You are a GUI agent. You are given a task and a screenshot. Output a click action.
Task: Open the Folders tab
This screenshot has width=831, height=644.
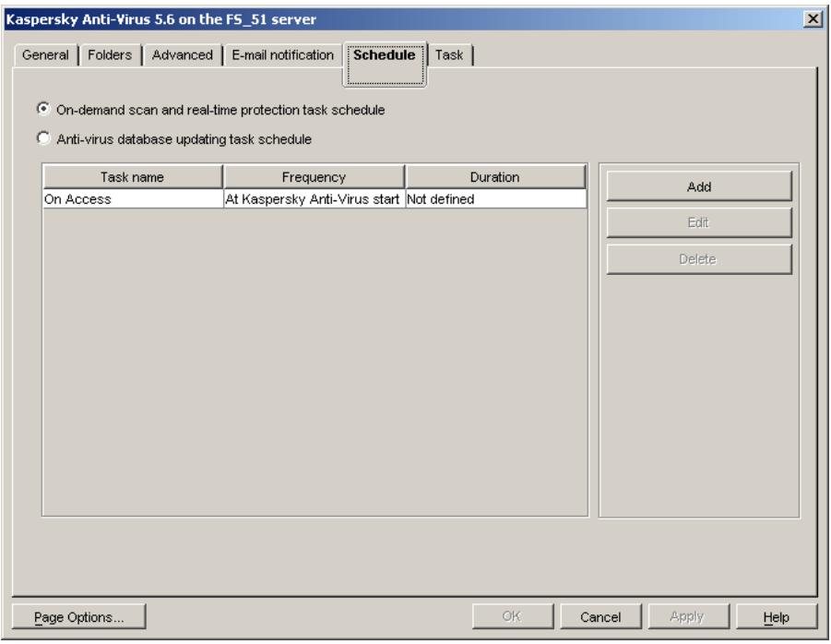(111, 55)
